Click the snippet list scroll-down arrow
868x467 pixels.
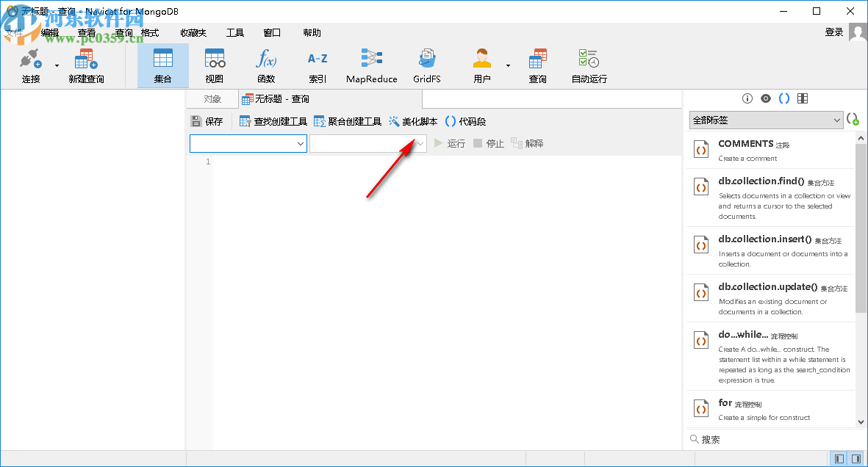click(861, 421)
